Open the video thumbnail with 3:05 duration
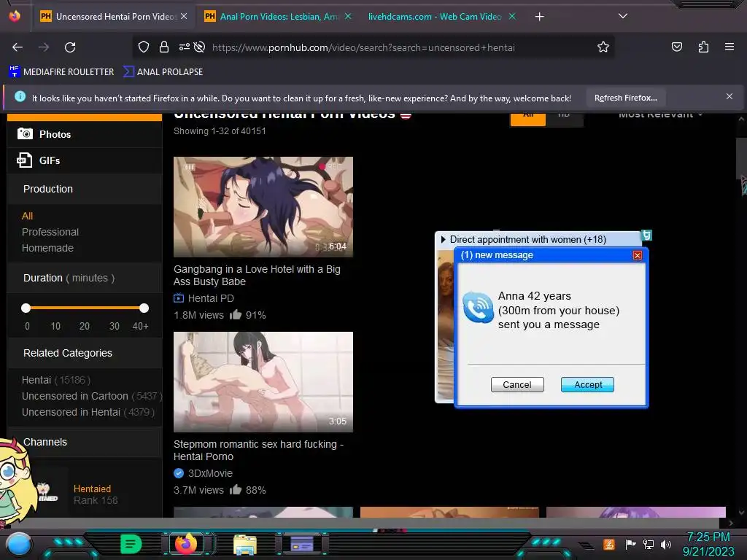Screen dimensions: 747x560 (x=263, y=382)
